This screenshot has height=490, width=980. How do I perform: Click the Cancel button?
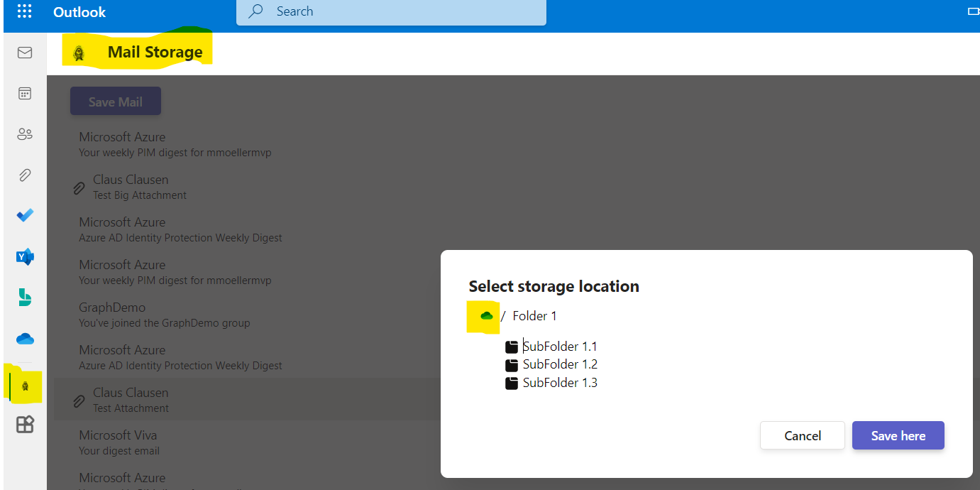pyautogui.click(x=803, y=435)
